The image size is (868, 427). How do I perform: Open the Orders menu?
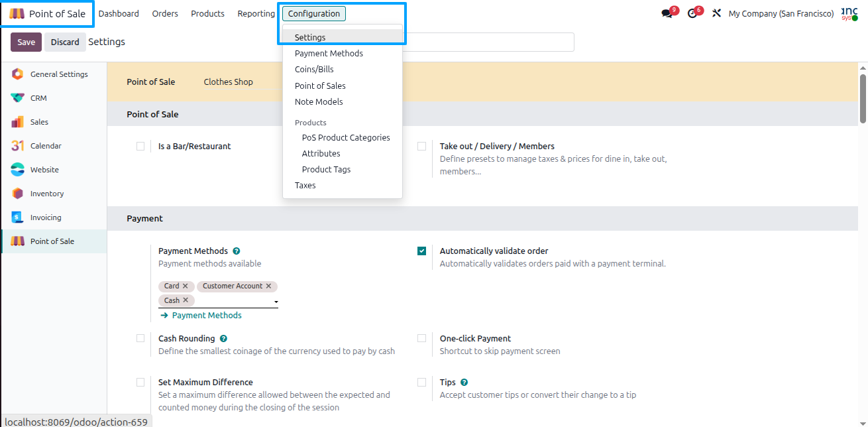point(165,13)
